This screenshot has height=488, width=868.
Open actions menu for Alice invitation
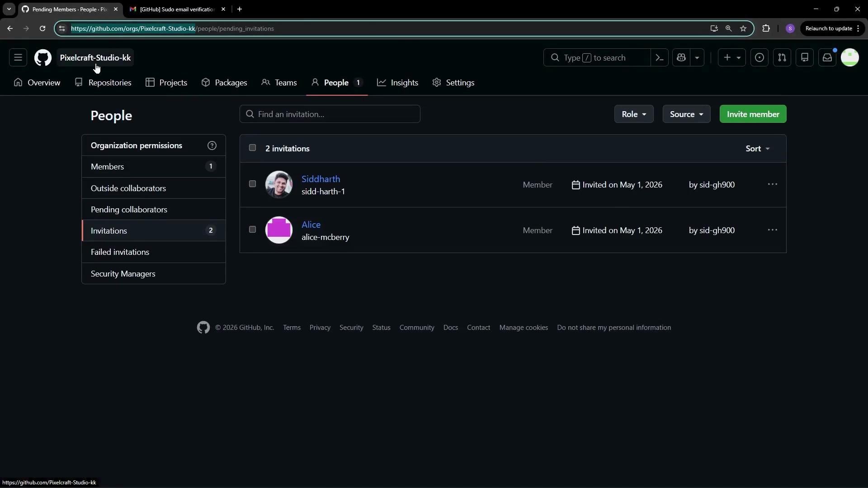point(773,230)
